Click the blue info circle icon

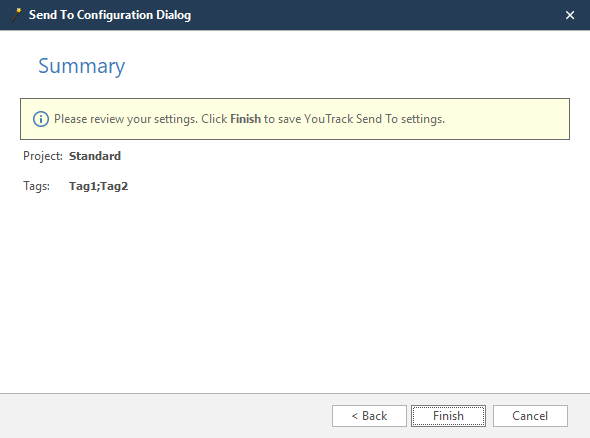41,119
